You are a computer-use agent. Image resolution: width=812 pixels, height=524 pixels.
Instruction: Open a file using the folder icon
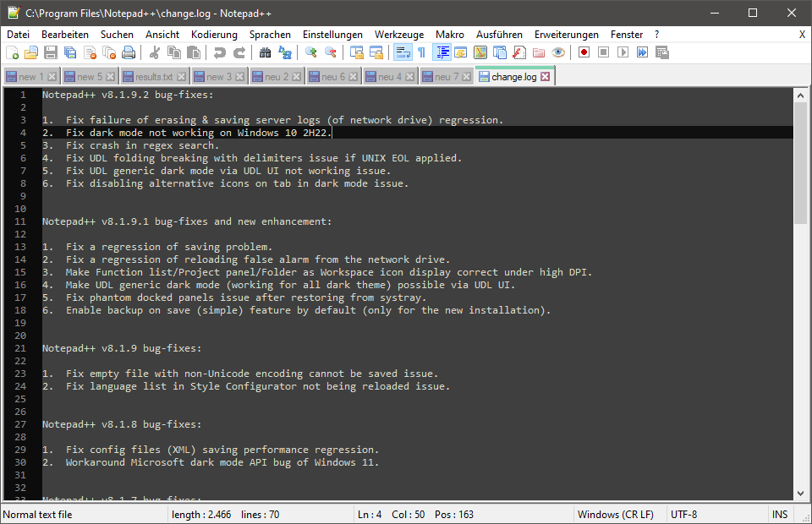click(31, 52)
